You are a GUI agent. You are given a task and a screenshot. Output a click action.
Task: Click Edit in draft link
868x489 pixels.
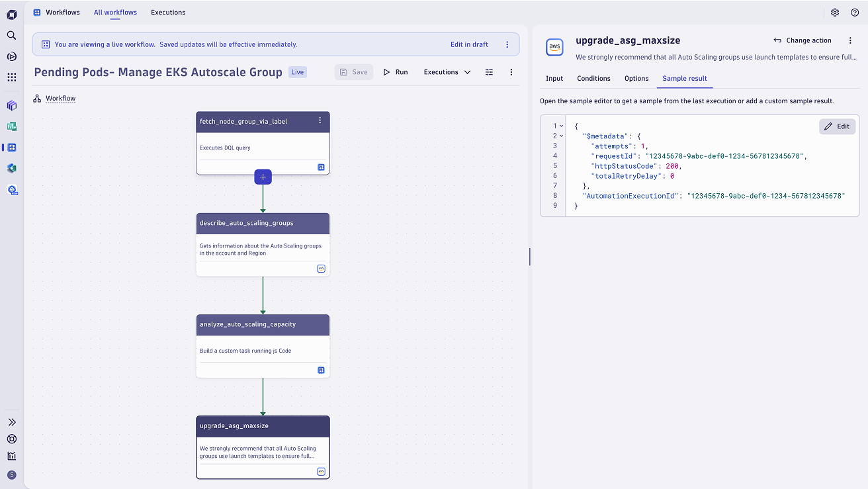(469, 44)
